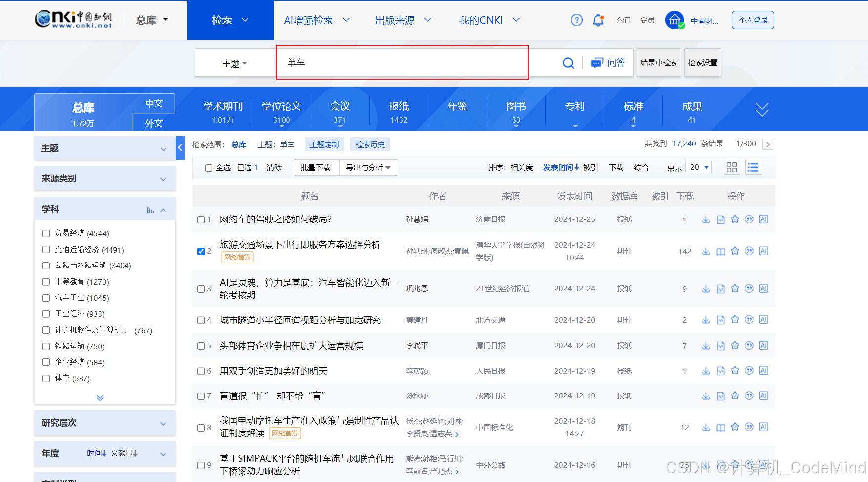Tick the 汽车工业 discipline checkbox
The image size is (868, 482).
[46, 298]
